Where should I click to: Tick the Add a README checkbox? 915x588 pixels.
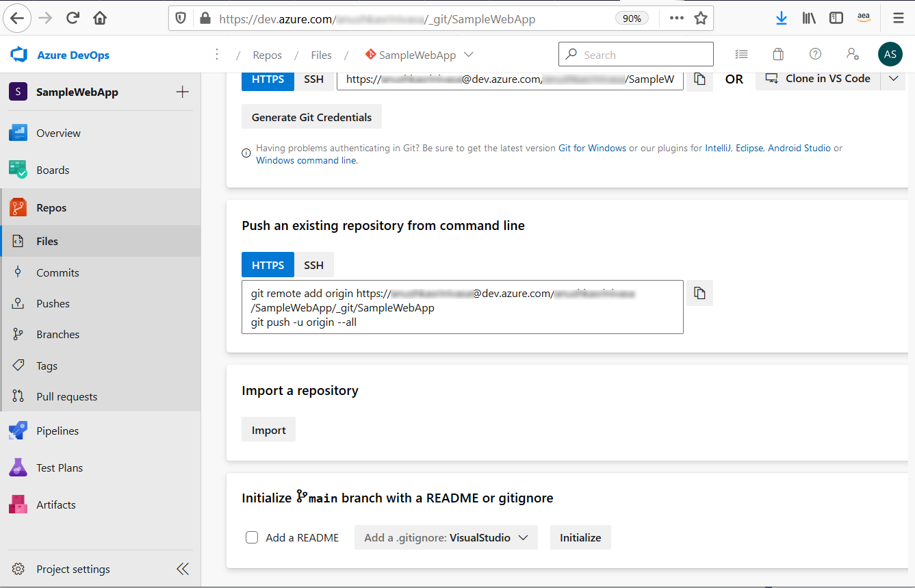click(252, 537)
